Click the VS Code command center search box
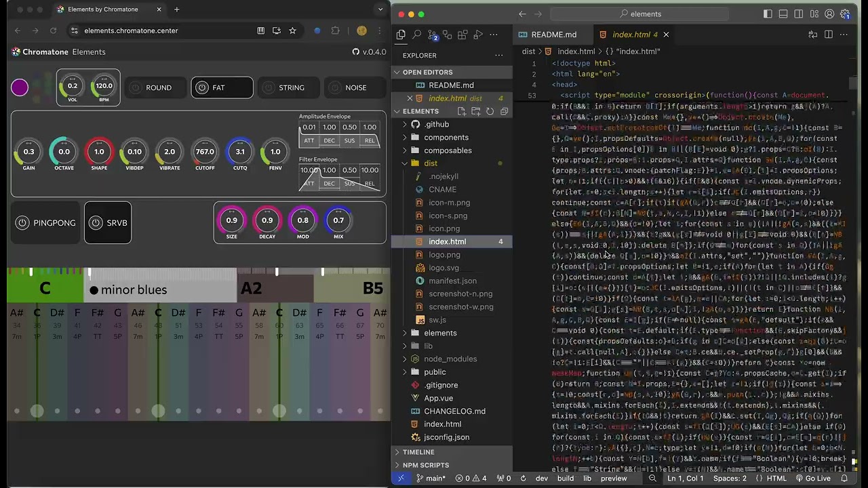 pos(639,14)
